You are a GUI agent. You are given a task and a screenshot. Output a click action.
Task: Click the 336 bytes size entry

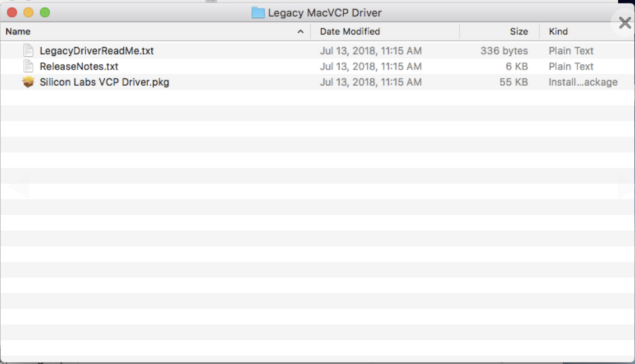click(x=504, y=51)
